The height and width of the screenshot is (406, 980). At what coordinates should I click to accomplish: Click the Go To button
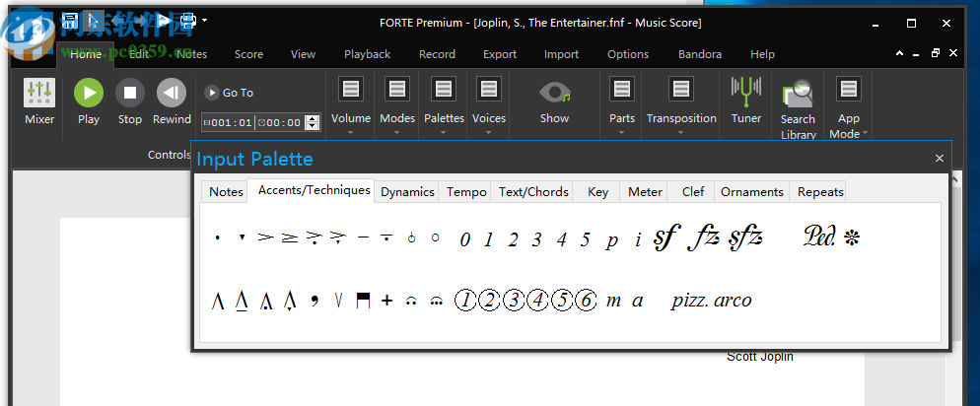click(230, 93)
